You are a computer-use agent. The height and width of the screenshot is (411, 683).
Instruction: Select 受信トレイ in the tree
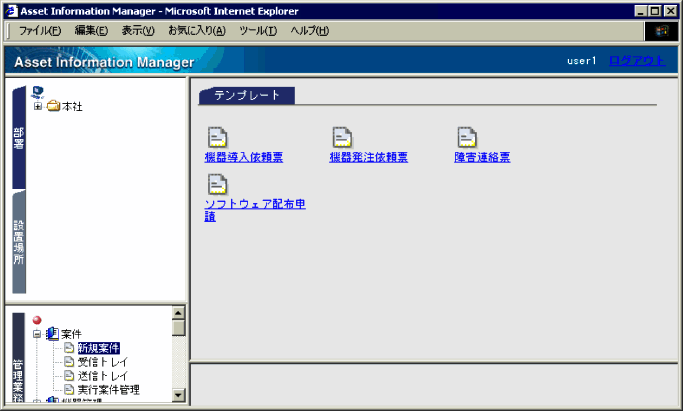point(102,362)
